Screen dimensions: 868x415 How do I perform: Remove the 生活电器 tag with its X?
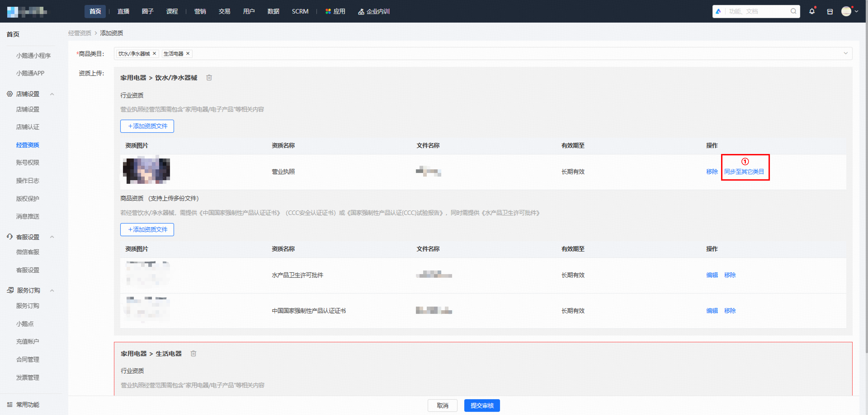[x=188, y=54]
